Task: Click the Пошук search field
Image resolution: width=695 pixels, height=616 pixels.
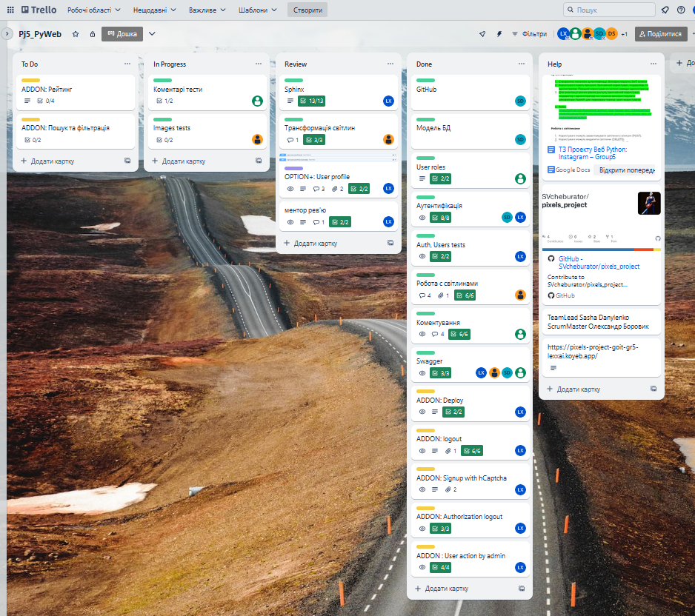Action: 609,10
